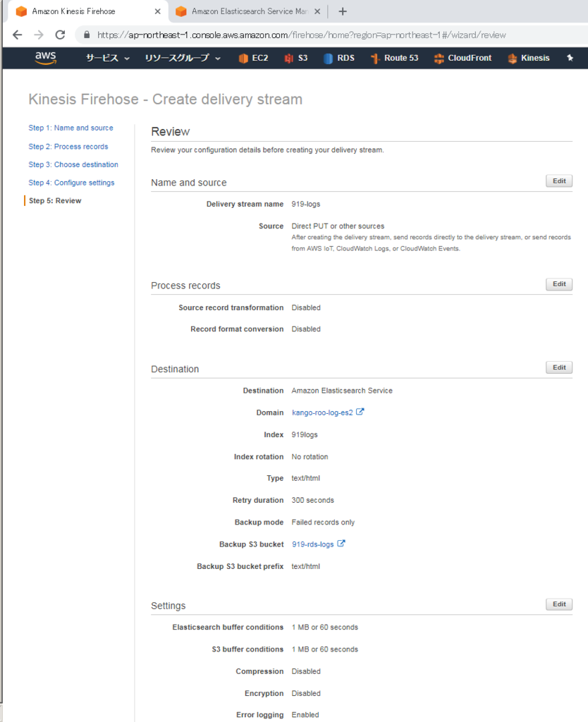
Task: Go to Step 4: Configure settings
Action: coord(71,183)
